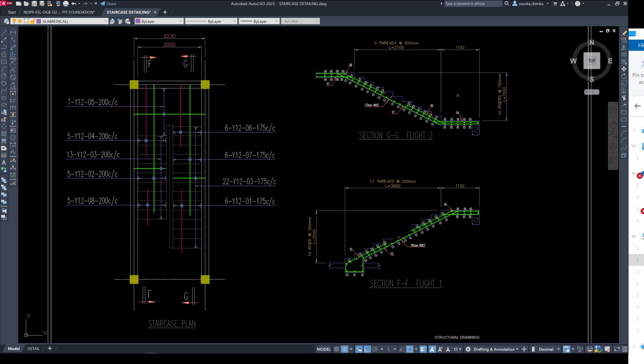This screenshot has height=364, width=644.
Task: Click the purple layer color swatch
Action: [38, 21]
